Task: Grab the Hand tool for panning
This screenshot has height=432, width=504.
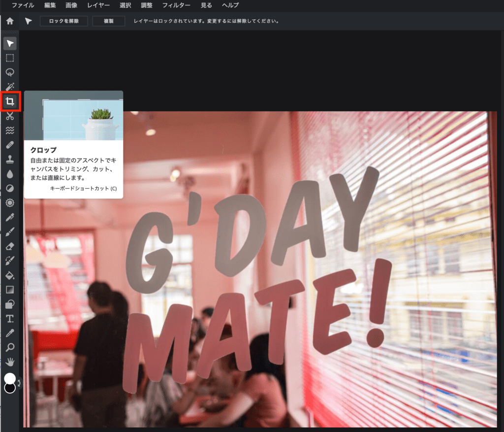Action: pyautogui.click(x=9, y=362)
